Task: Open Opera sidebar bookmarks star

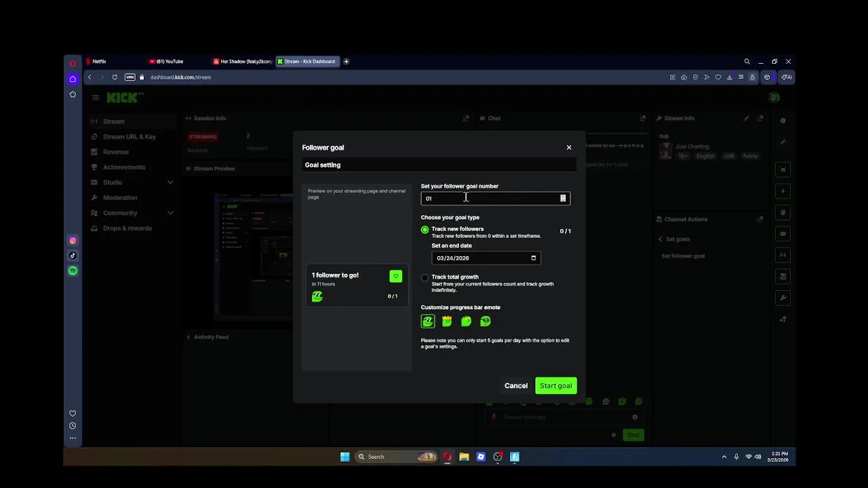Action: point(73,94)
